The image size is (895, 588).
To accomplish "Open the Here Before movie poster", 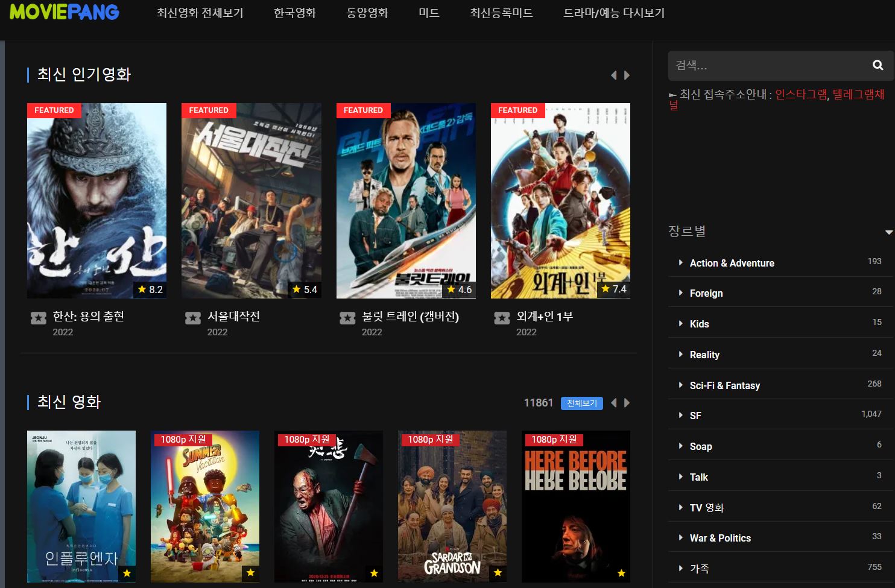I will tap(576, 507).
